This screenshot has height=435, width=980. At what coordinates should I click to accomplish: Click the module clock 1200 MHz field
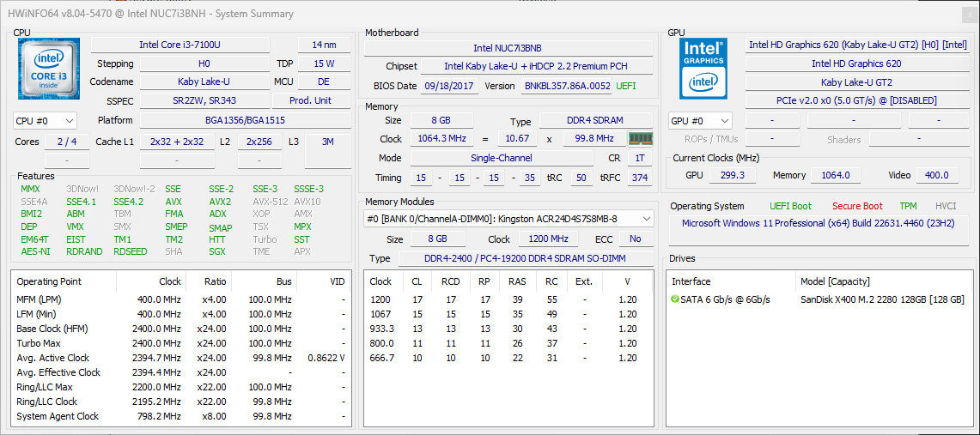coord(550,239)
